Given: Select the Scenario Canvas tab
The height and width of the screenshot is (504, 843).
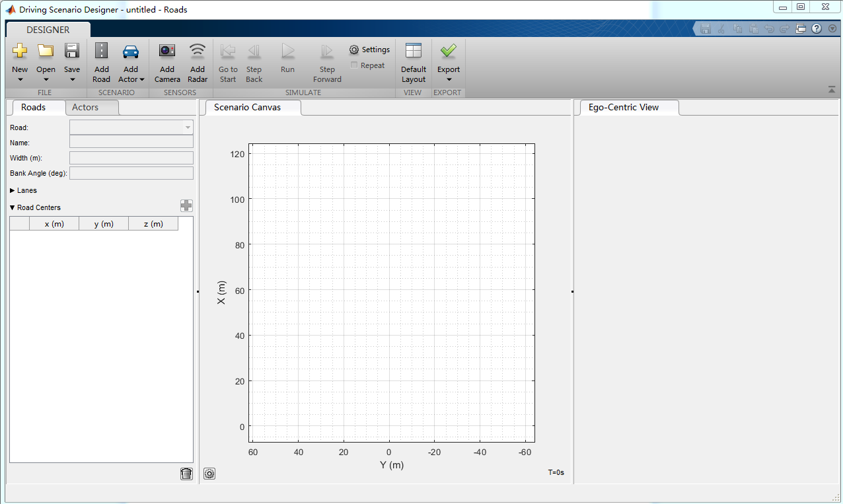Looking at the screenshot, I should (x=248, y=107).
